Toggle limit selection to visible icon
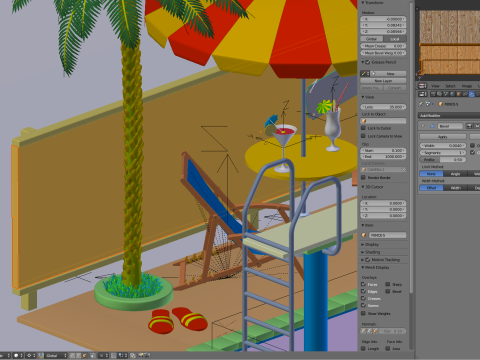The width and height of the screenshot is (480, 360). tap(93, 356)
